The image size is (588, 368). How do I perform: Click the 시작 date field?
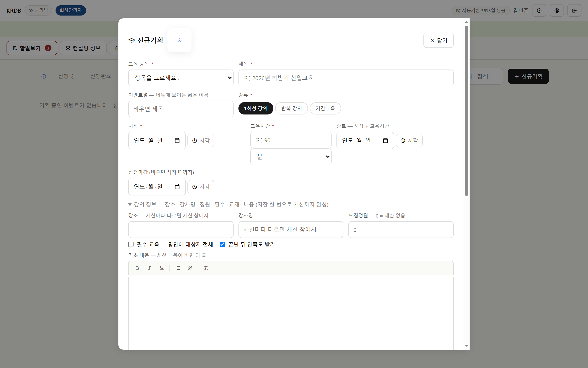(x=157, y=140)
